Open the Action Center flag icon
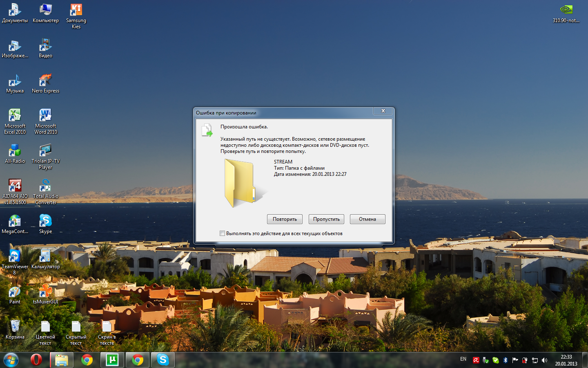Image resolution: width=588 pixels, height=368 pixels. pyautogui.click(x=515, y=360)
